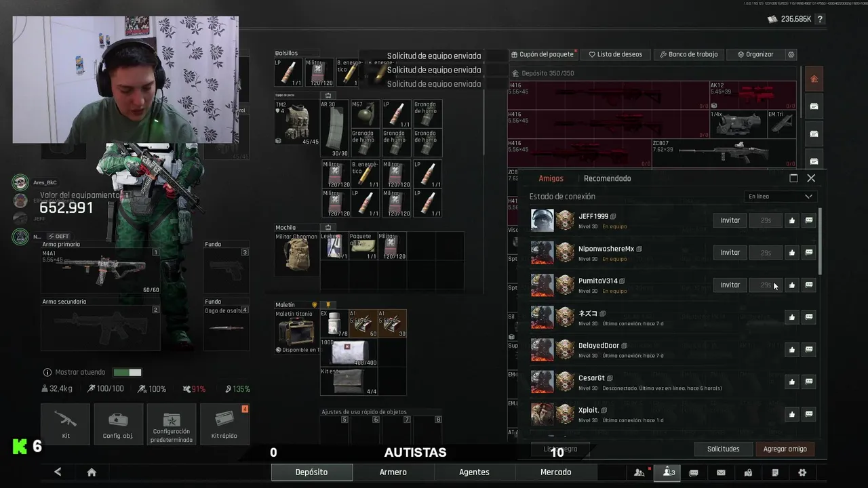
Task: Select the TM2 chest rig item
Action: point(296,123)
